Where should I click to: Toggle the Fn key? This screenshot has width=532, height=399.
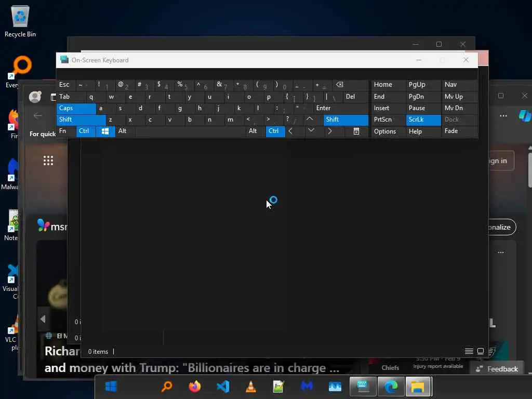click(x=66, y=131)
